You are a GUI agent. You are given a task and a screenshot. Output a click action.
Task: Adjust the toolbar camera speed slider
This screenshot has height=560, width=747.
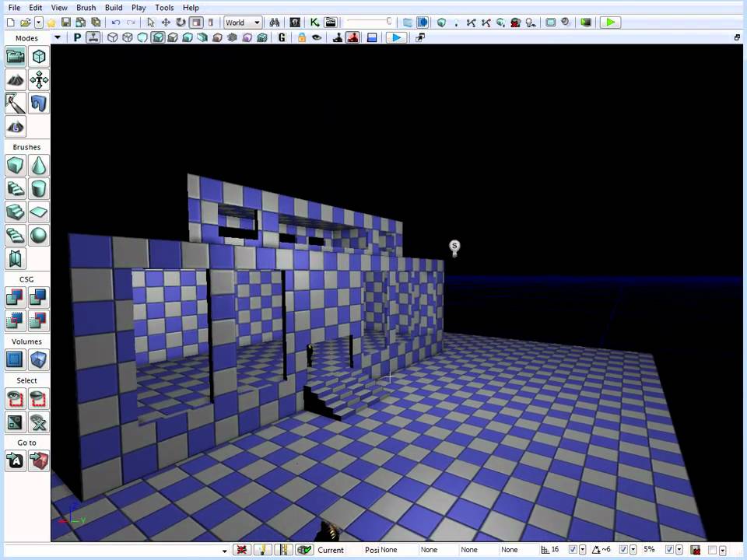370,22
